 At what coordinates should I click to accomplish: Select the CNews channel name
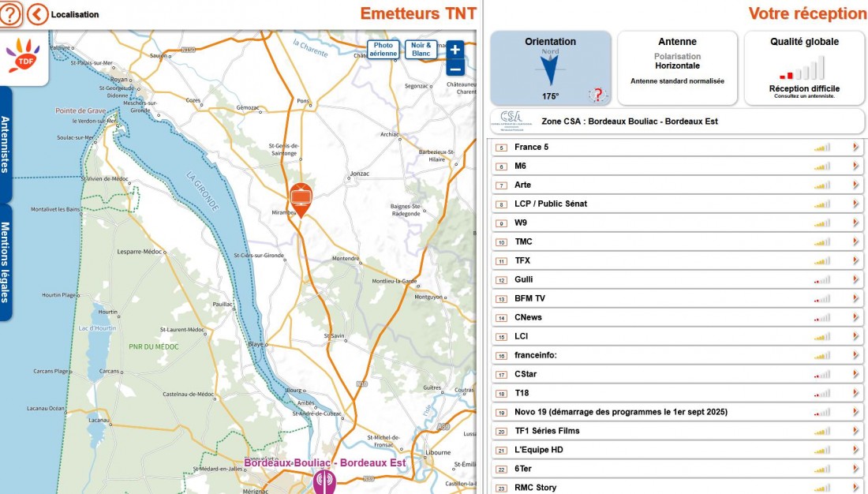tap(528, 317)
